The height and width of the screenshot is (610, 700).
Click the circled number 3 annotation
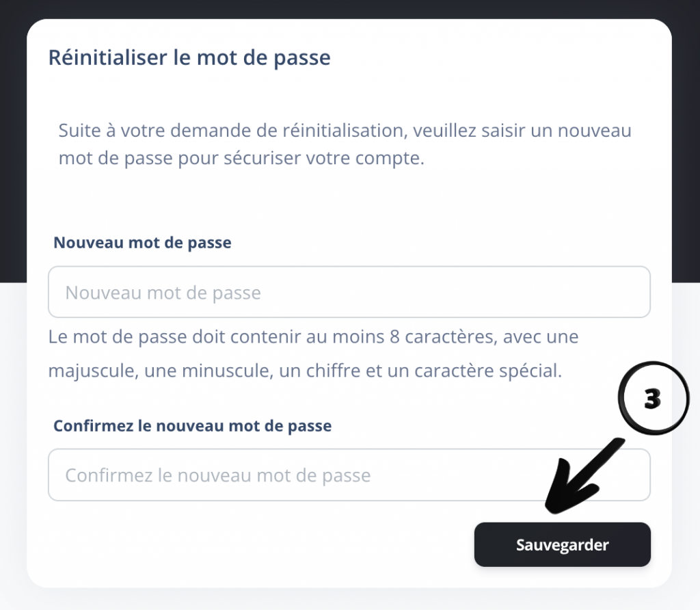(x=652, y=399)
